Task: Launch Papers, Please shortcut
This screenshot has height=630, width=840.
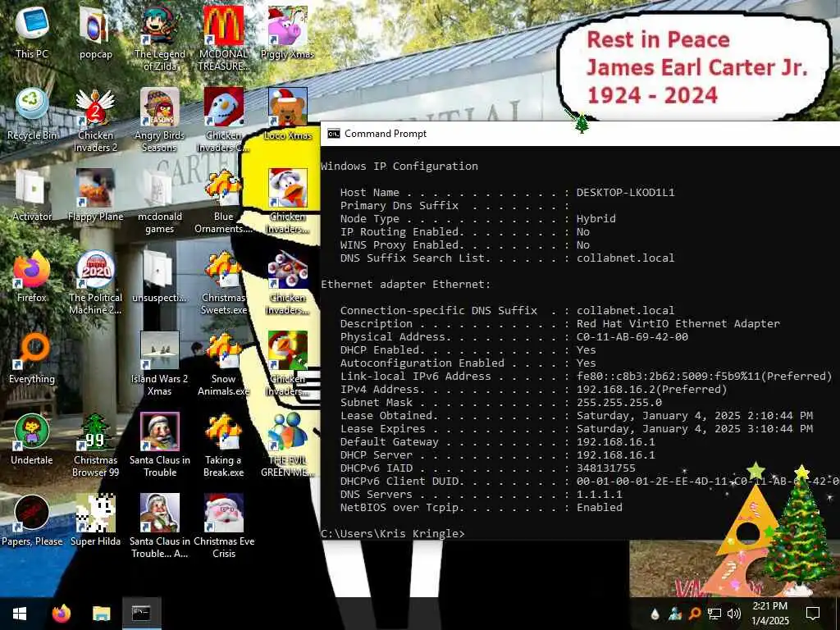Action: click(32, 521)
